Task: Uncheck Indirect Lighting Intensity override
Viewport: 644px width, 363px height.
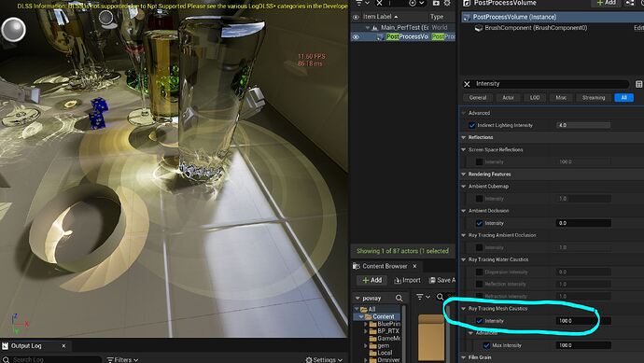Action: click(472, 125)
